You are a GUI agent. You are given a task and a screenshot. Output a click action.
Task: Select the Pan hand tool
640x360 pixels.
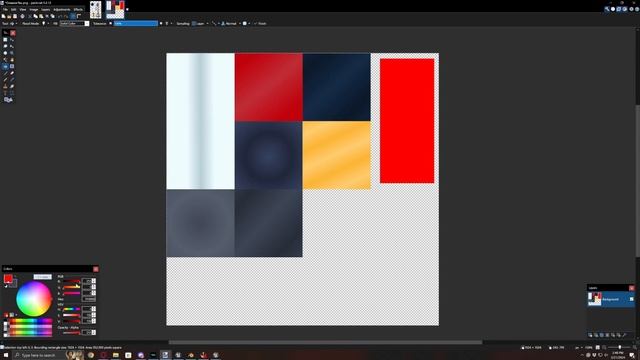(x=12, y=60)
